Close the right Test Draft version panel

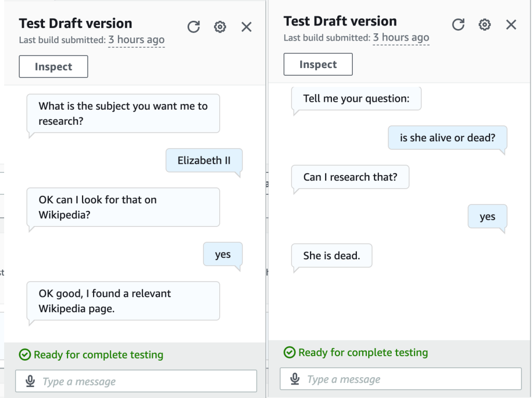coord(511,25)
